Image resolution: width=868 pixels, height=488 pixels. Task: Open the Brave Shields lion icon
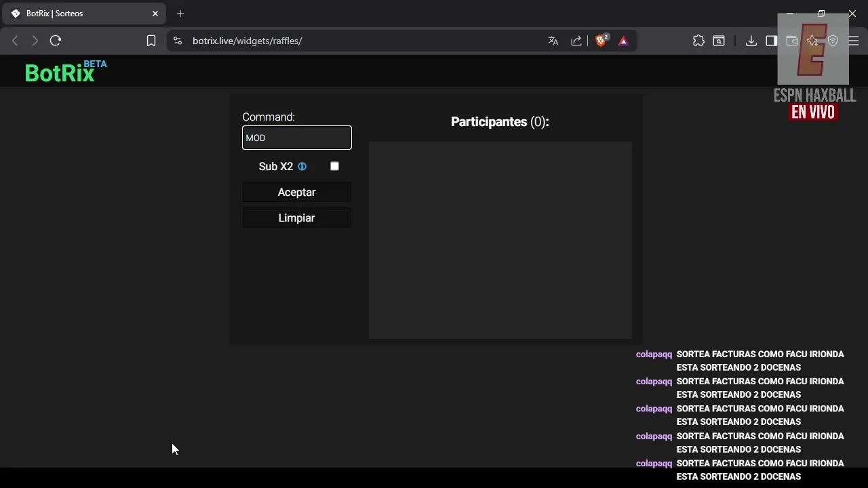pyautogui.click(x=601, y=41)
